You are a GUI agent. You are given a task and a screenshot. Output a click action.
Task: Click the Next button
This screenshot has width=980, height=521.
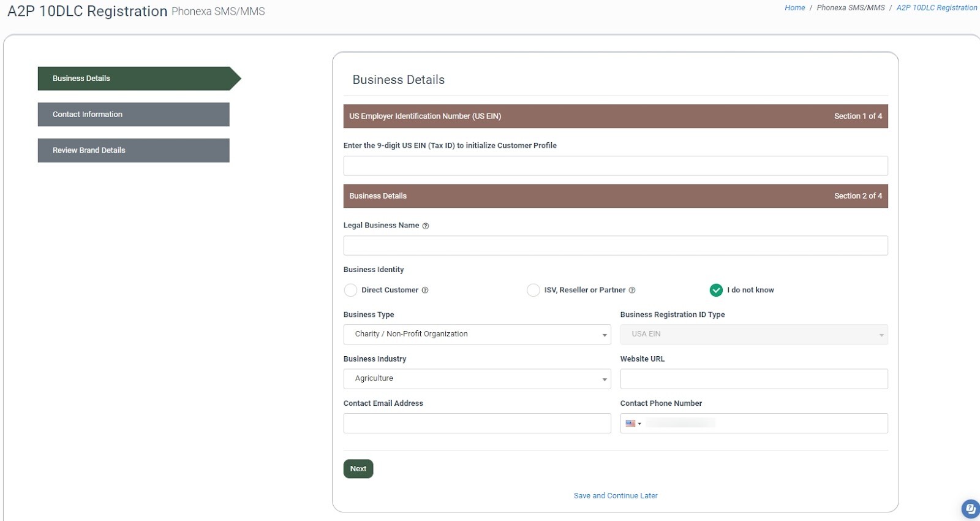tap(358, 469)
